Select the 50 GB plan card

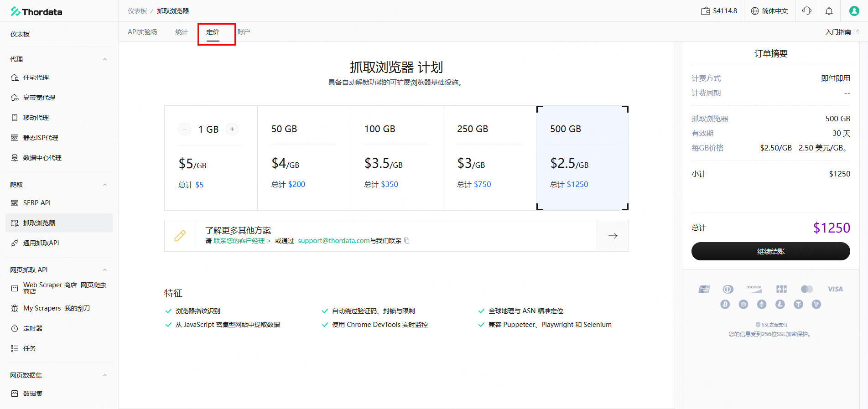[x=303, y=158]
